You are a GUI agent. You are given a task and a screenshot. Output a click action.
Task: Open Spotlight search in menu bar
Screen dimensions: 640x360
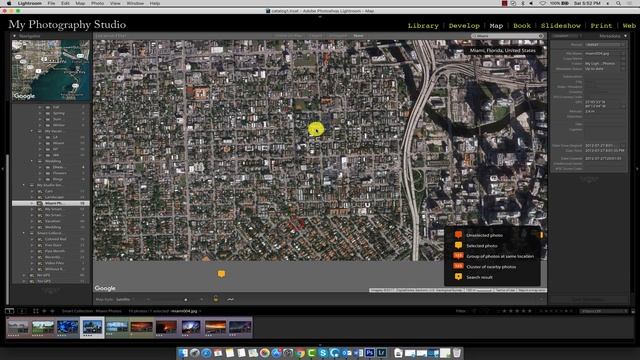tap(618, 3)
